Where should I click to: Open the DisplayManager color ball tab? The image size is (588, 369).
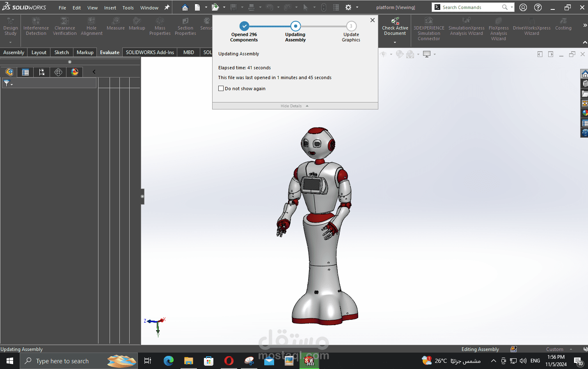75,72
